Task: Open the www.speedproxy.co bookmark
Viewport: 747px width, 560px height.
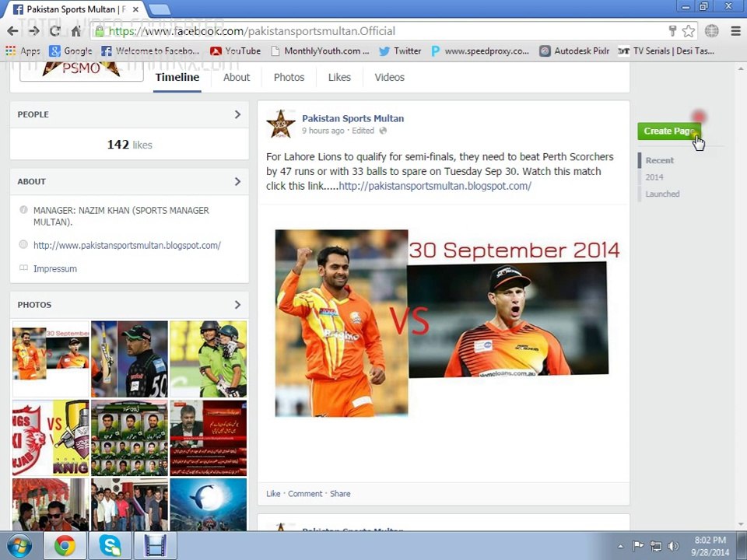Action: tap(480, 51)
